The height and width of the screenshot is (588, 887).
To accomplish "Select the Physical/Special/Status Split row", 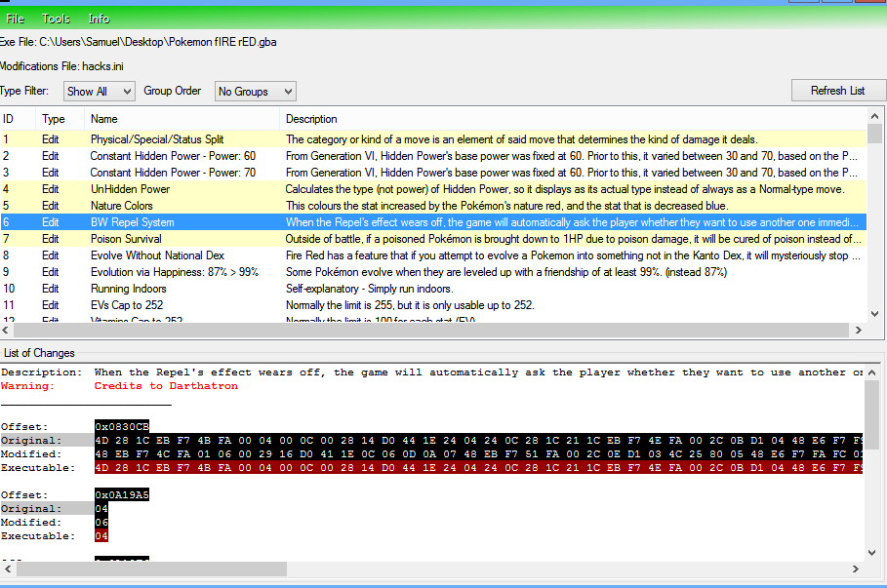I will 156,139.
